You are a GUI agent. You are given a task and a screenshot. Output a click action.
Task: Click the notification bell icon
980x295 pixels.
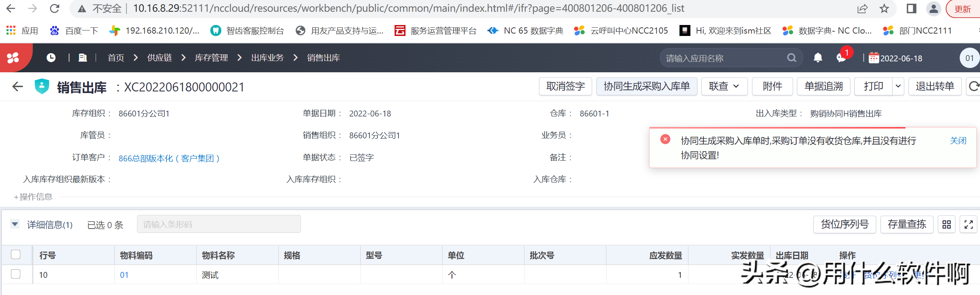coord(818,58)
